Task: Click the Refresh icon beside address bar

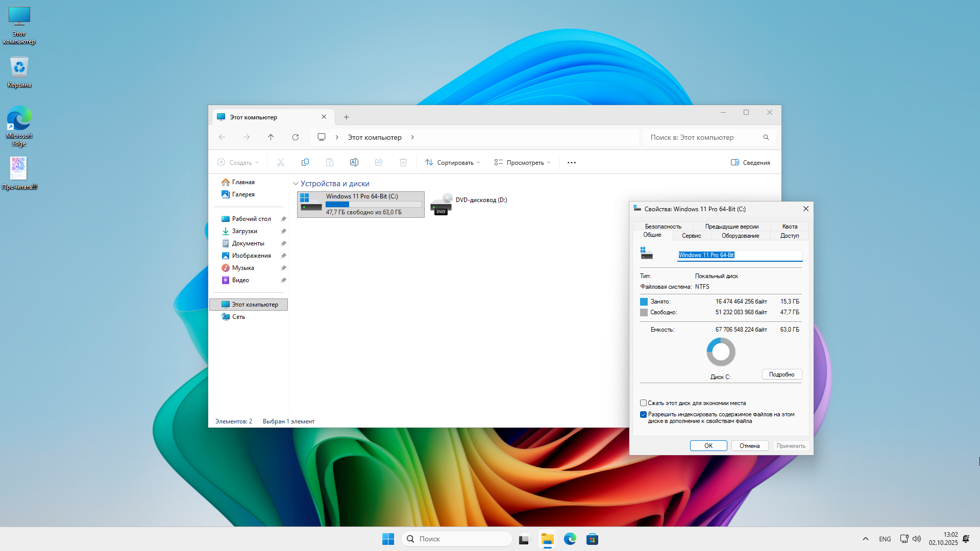Action: click(x=296, y=137)
